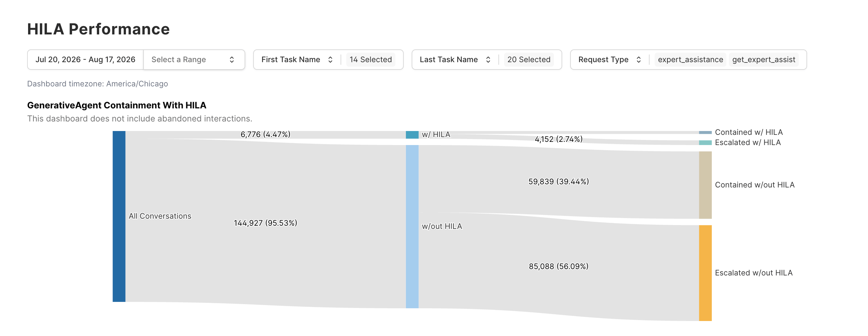The width and height of the screenshot is (868, 336).
Task: Click the Escalated w/out HILA label
Action: click(754, 273)
